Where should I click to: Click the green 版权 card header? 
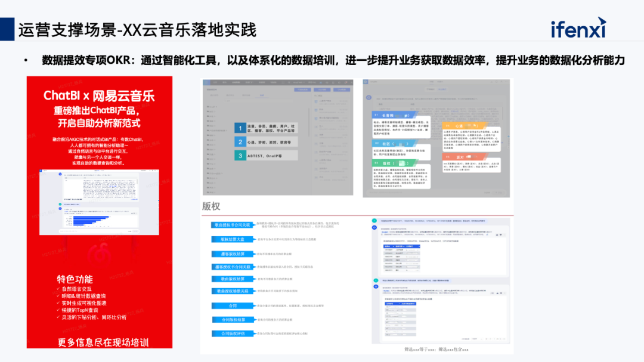(395, 163)
